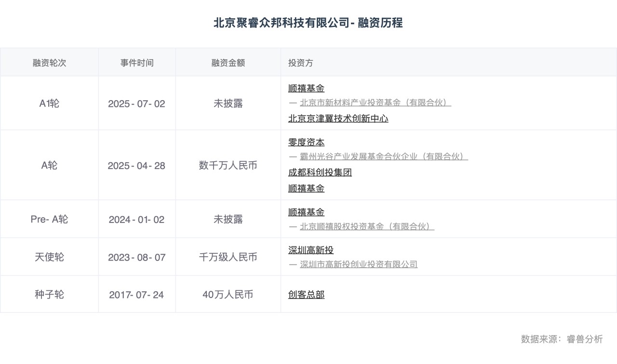Click the date 2025-04-28
This screenshot has width=617, height=364.
(137, 166)
